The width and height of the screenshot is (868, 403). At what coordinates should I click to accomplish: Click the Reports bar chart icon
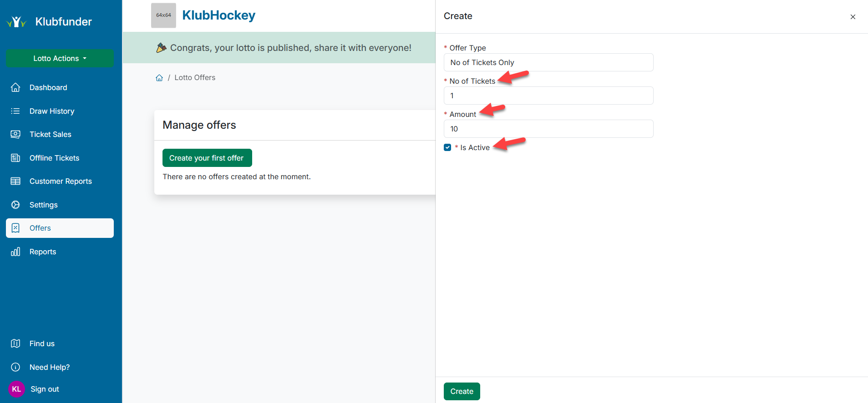[x=15, y=252]
